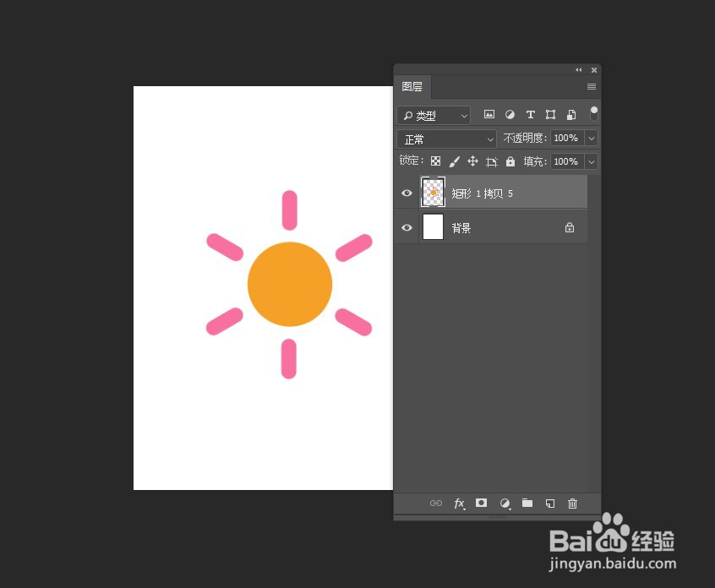The width and height of the screenshot is (715, 588).
Task: Add a layer mask
Action: 481,503
